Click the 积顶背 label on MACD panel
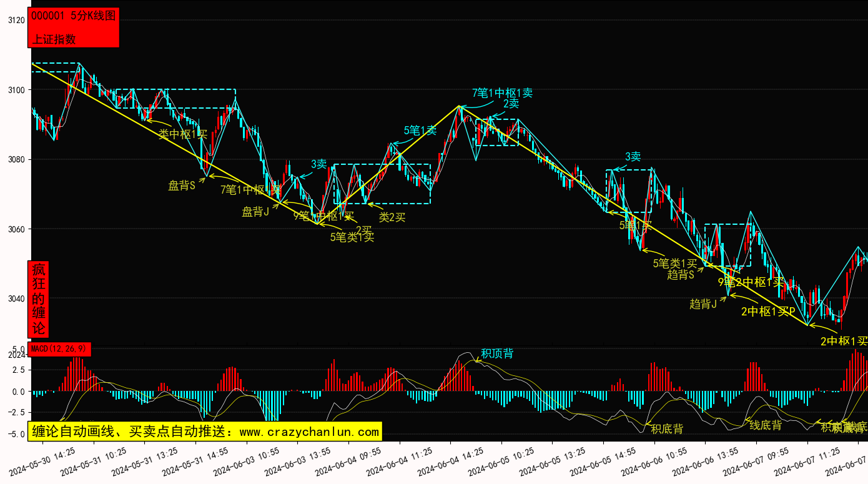 [x=497, y=353]
